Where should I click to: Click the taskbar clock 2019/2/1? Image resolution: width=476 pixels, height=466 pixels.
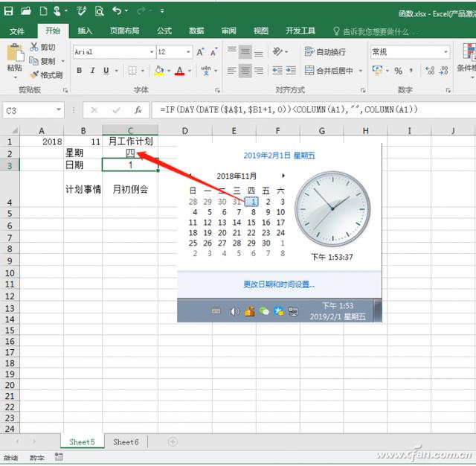(x=338, y=311)
